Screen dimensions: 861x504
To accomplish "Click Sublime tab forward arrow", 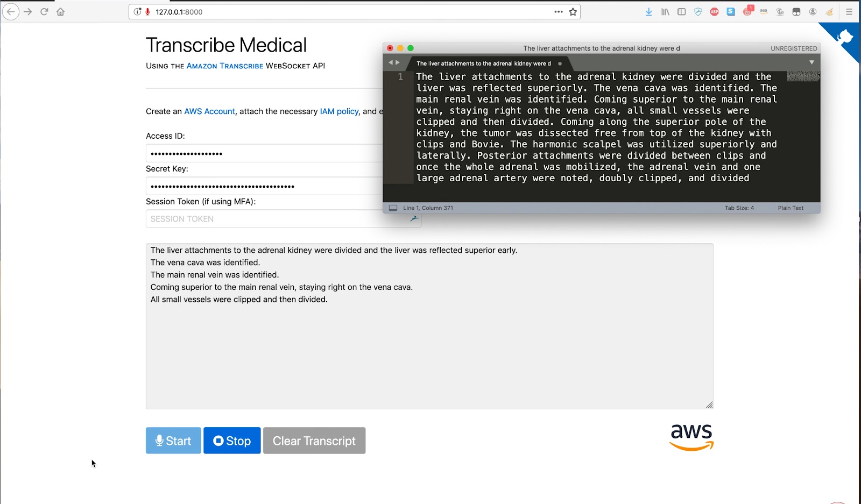I will (x=398, y=62).
